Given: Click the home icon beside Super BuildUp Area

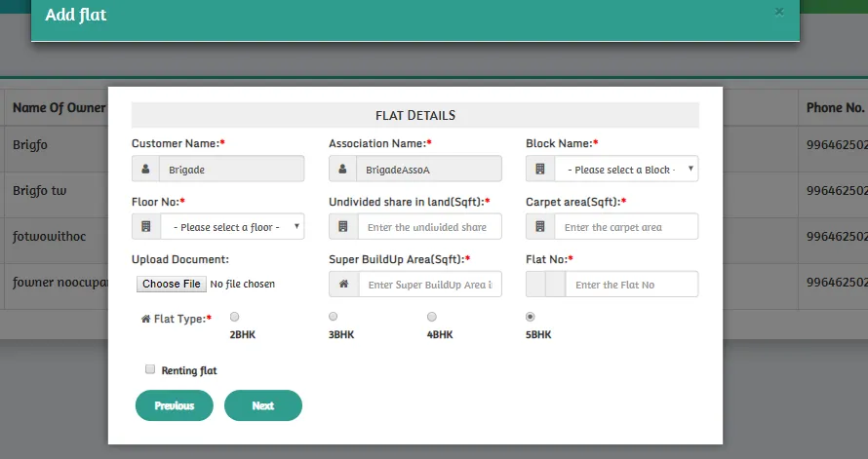Looking at the screenshot, I should pos(343,284).
